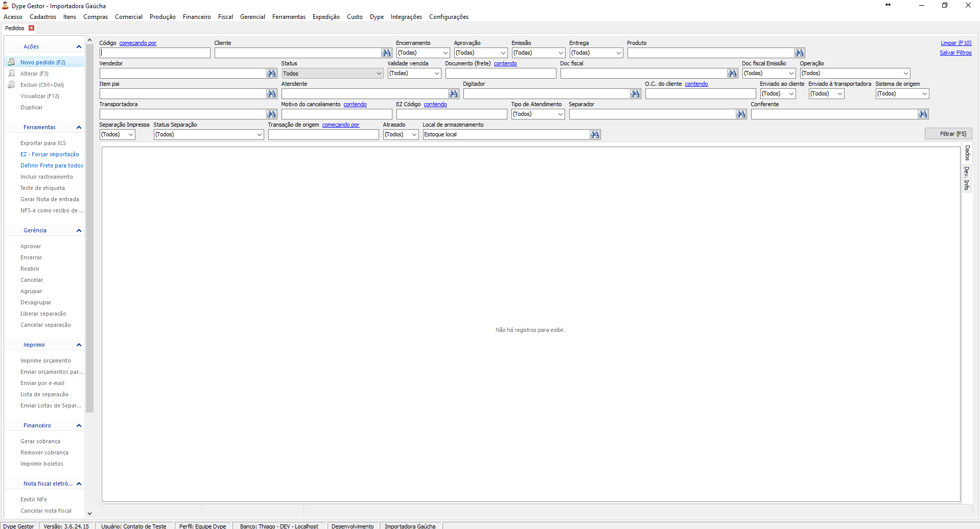Viewport: 980px width, 529px height.
Task: Click the Limpar (F10) link
Action: tap(956, 43)
